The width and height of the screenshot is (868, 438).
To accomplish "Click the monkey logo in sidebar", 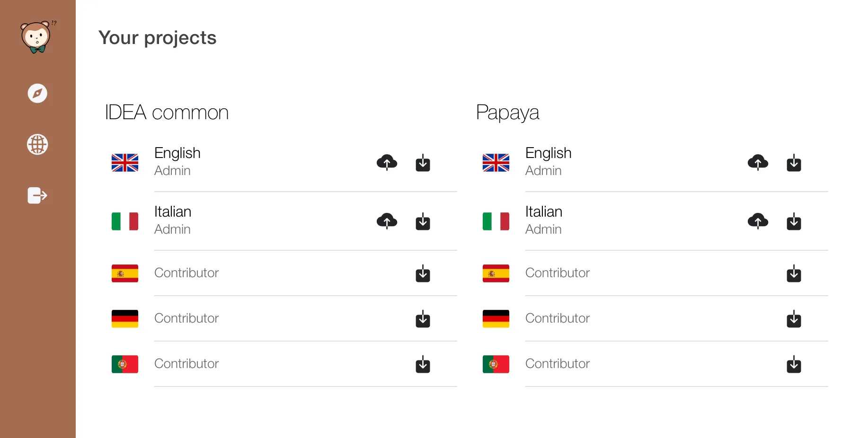I will 36,37.
